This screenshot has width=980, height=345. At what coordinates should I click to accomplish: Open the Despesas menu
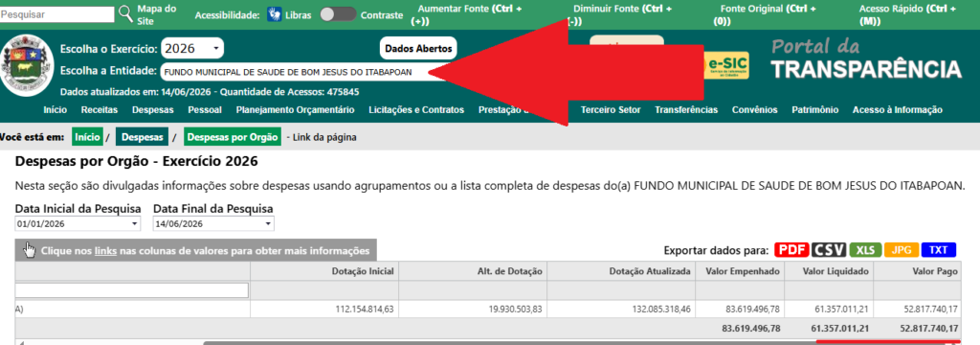[x=153, y=110]
